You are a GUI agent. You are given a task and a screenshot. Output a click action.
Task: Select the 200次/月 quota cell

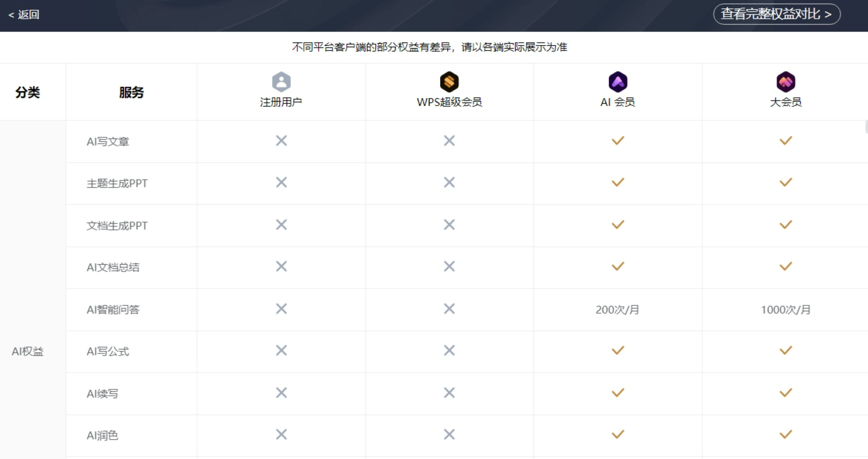(617, 310)
